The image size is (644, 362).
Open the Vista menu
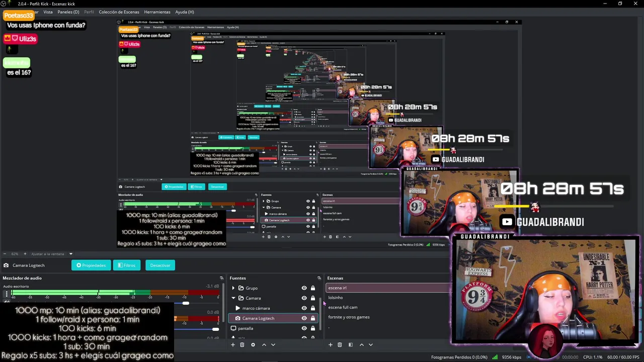pos(48,12)
